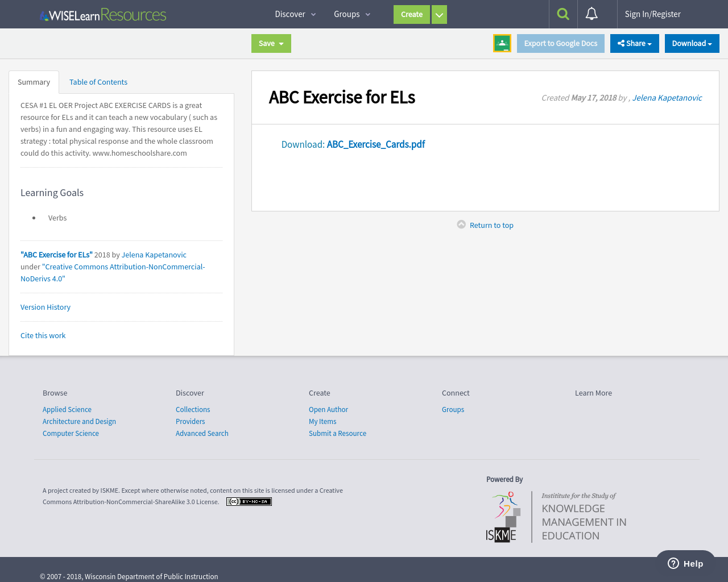
Task: Open Version History
Action: 45,307
